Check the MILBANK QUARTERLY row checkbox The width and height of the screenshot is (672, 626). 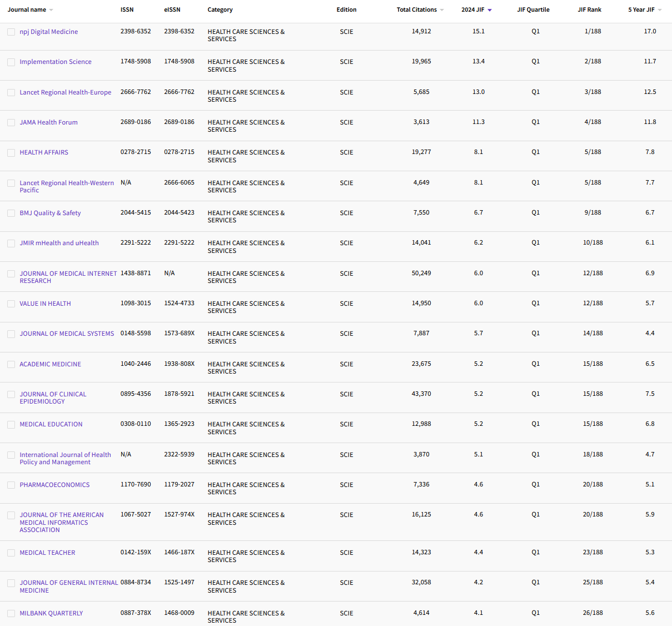11,613
